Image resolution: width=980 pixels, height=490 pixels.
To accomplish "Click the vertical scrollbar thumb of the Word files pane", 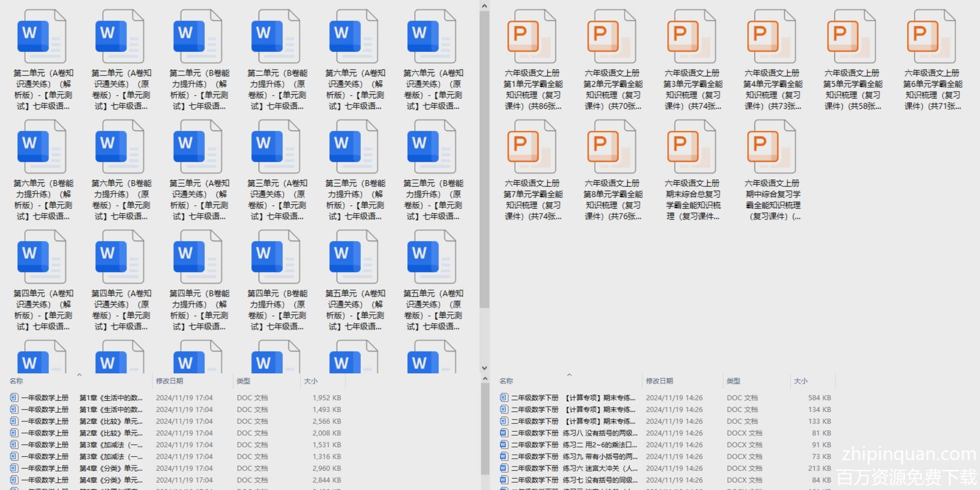I will tap(484, 157).
